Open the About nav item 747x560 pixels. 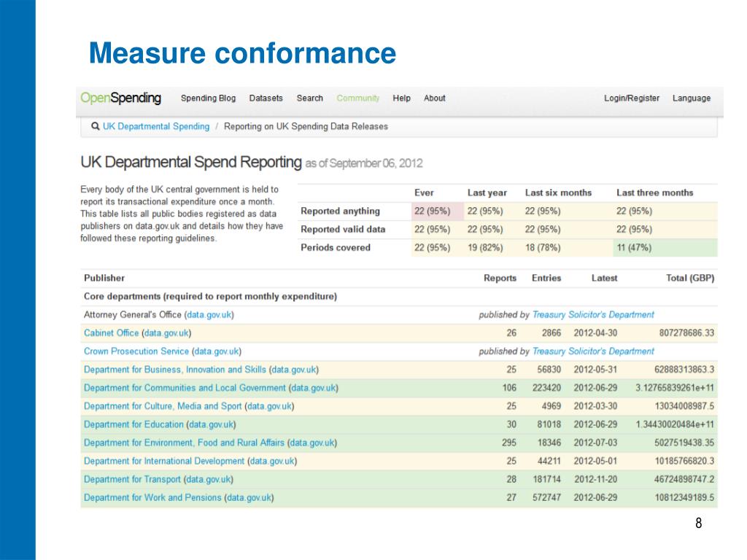tap(435, 98)
